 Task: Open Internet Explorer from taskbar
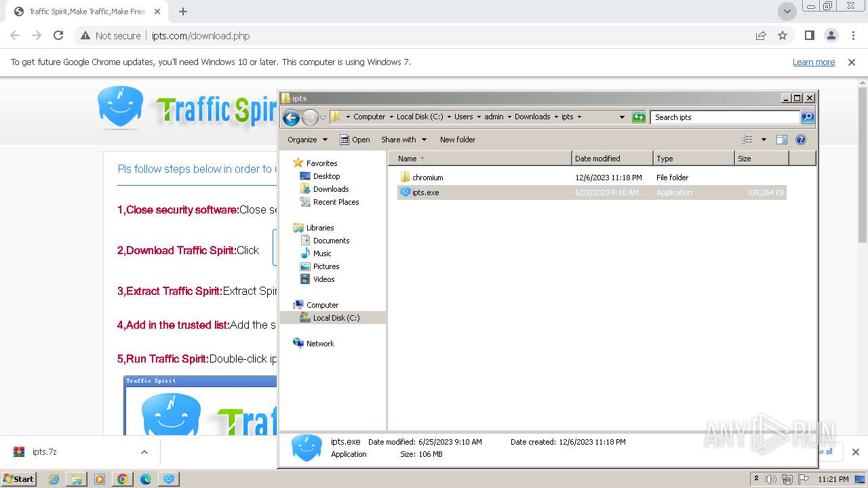54,479
